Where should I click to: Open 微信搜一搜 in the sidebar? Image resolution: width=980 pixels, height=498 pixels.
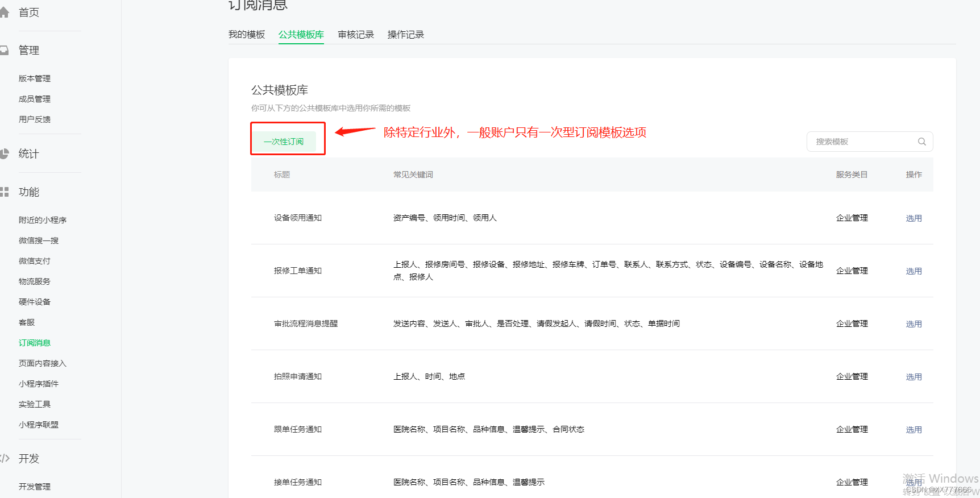(39, 240)
